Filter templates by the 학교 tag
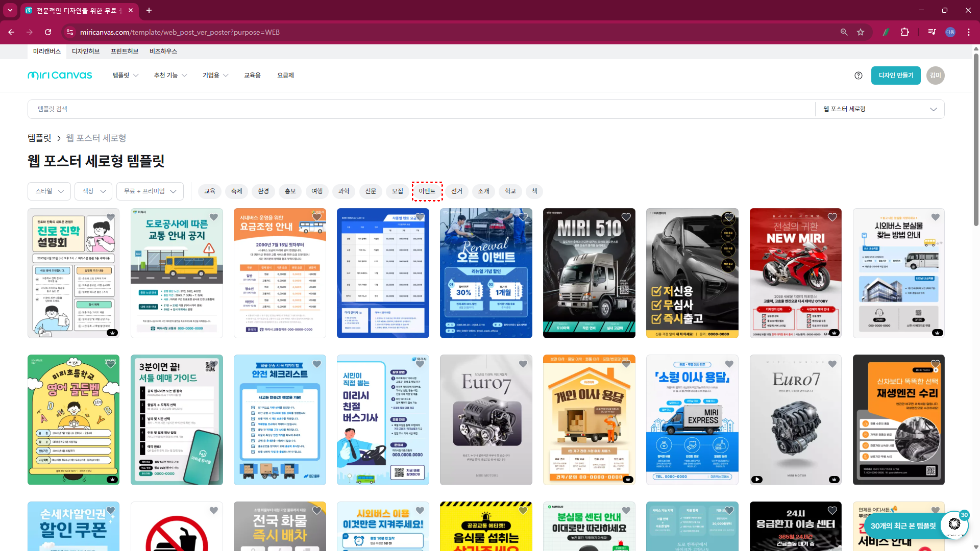Viewport: 980px width, 551px height. [510, 191]
